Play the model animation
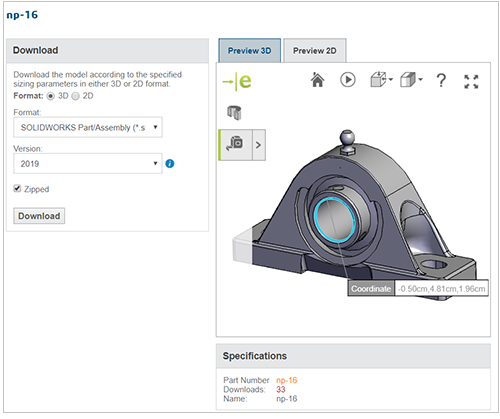The width and height of the screenshot is (500, 419). [x=348, y=80]
